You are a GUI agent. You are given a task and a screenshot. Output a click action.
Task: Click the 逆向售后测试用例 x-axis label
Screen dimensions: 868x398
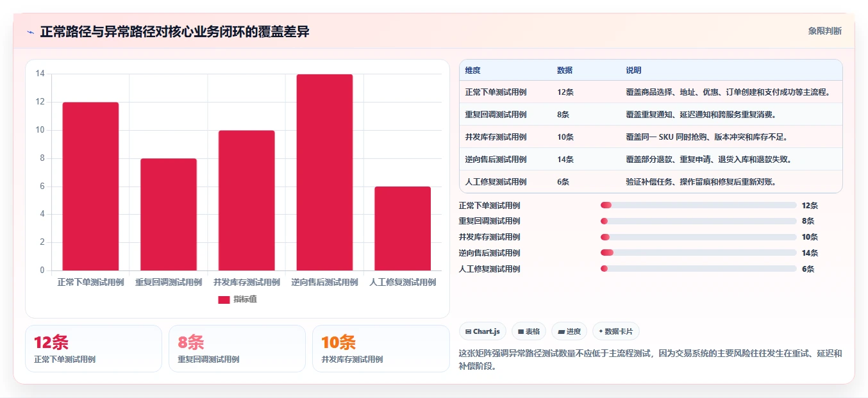324,283
